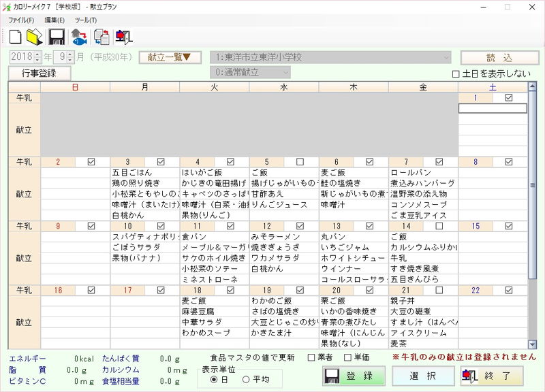Viewport: 545px width, 392px height.
Task: Toggle milk checkbox for Saturday the 1st
Action: pyautogui.click(x=509, y=98)
